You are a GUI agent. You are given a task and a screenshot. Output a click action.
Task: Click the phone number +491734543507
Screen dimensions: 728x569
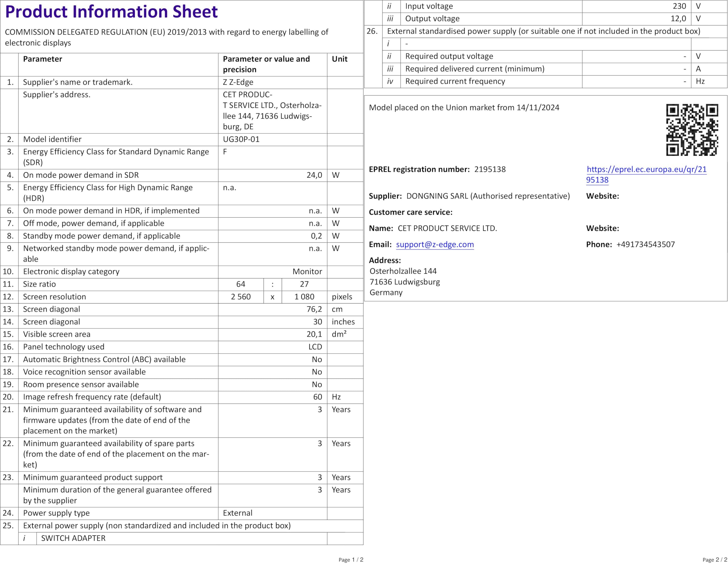pyautogui.click(x=645, y=244)
